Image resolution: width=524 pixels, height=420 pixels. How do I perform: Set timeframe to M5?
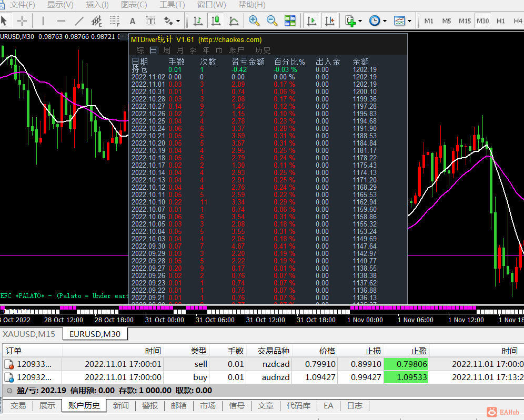click(447, 21)
